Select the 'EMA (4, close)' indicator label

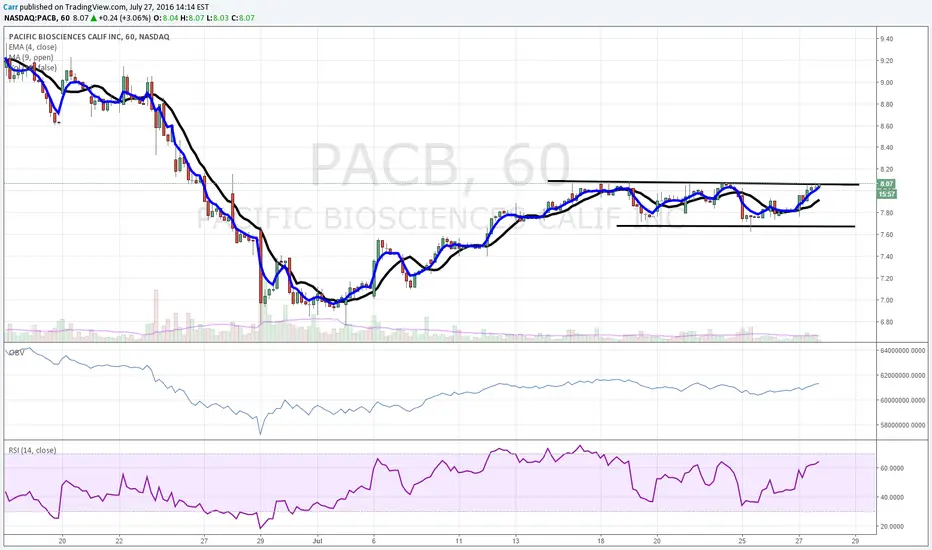point(33,47)
